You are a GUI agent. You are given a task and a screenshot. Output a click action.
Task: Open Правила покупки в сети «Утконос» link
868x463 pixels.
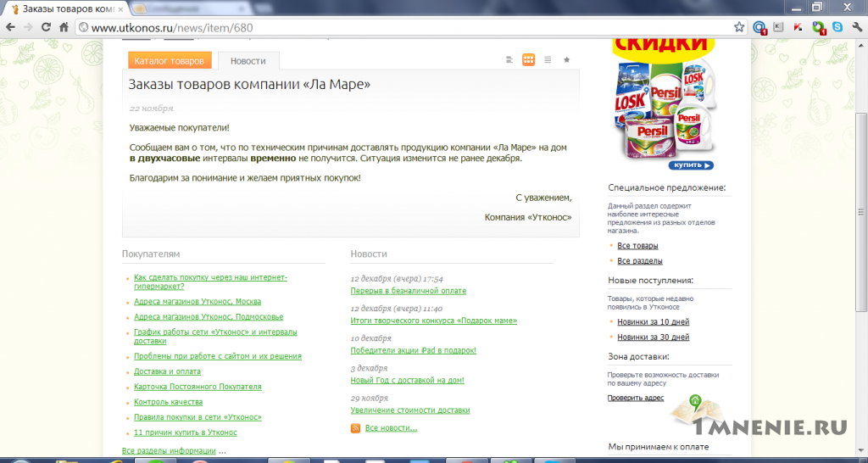tap(198, 417)
